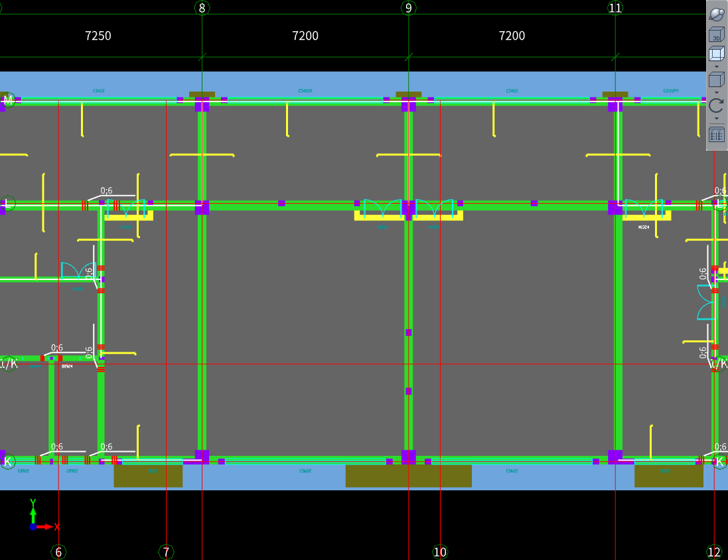This screenshot has width=728, height=560.
Task: Select purple column at axes 11 and K
Action: tap(615, 457)
